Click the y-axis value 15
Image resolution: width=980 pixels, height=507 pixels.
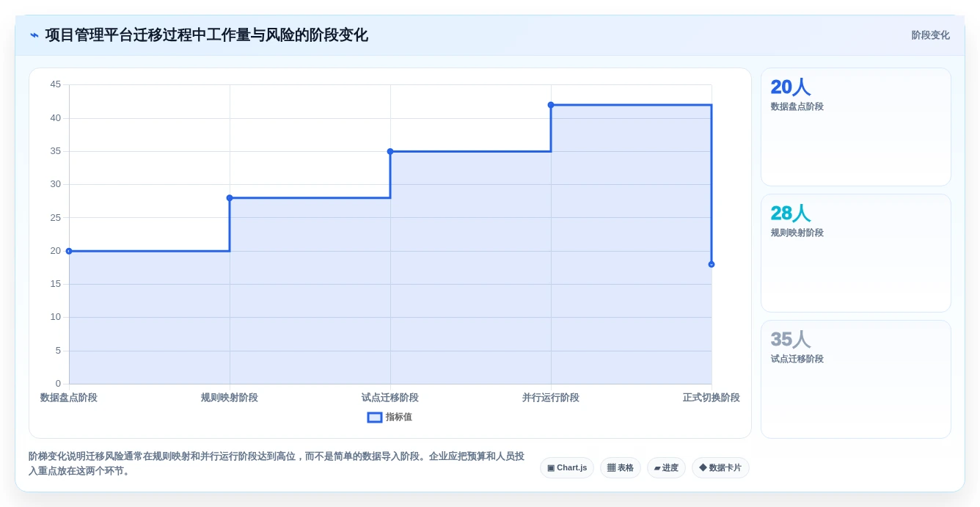point(56,284)
